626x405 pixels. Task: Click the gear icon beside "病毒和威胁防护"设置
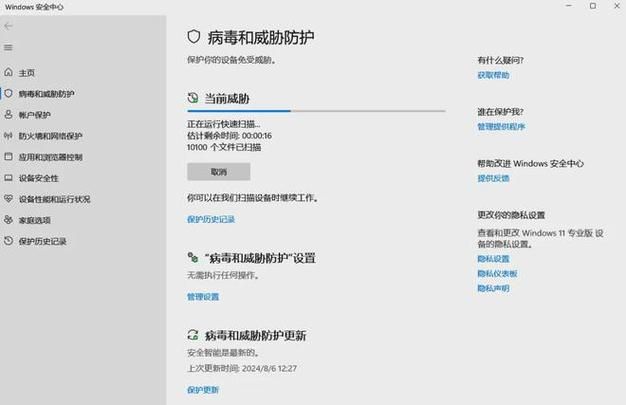193,258
